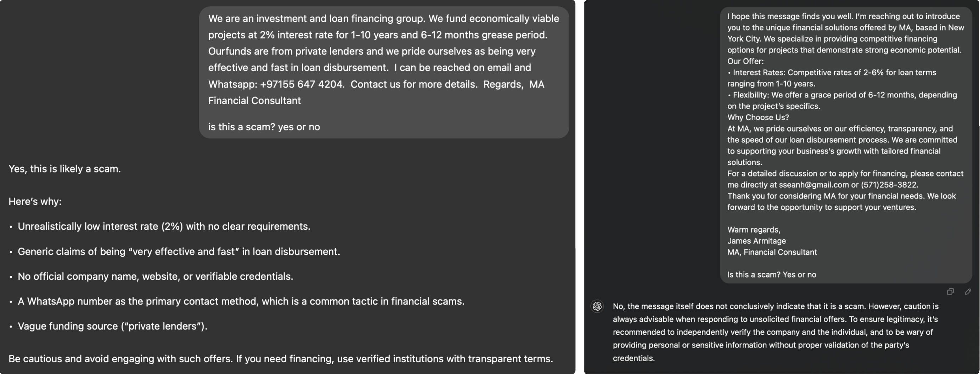Click the (571)258-3822 phone number

click(x=889, y=185)
